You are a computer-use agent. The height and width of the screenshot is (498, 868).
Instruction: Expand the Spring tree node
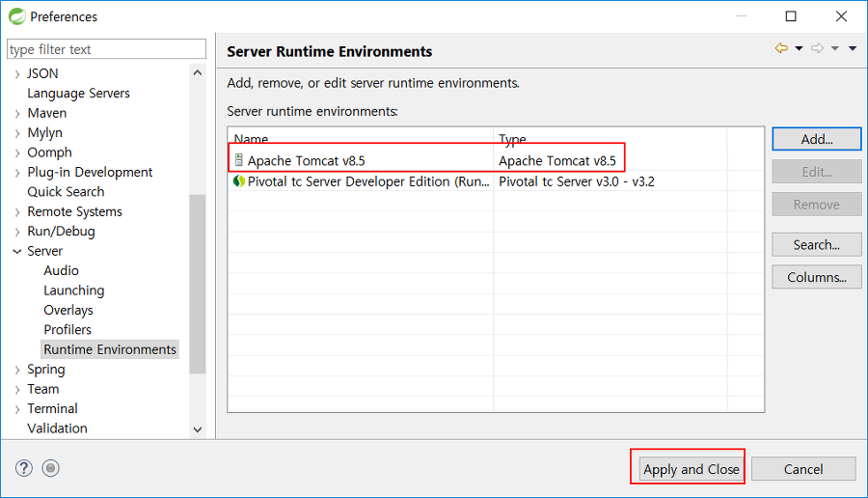tap(17, 370)
